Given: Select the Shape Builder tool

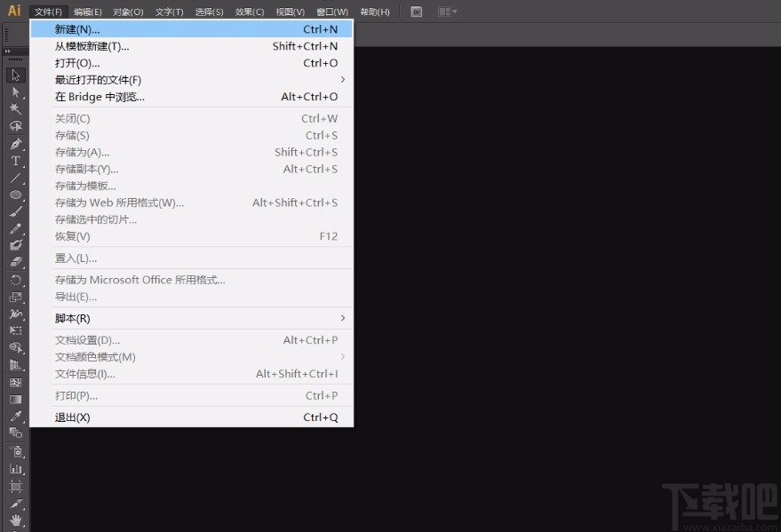Looking at the screenshot, I should click(x=15, y=348).
